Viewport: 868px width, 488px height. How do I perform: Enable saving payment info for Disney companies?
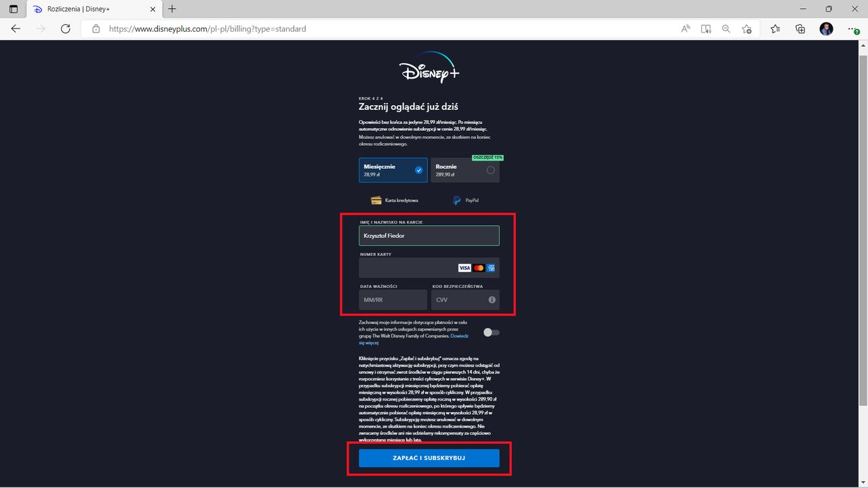point(491,332)
